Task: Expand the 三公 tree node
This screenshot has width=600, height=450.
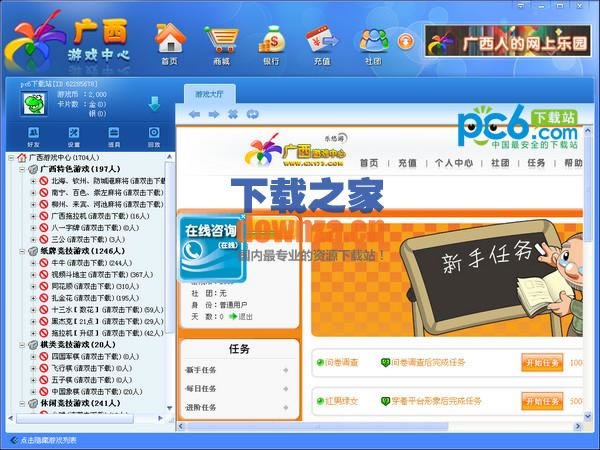Action: [33, 240]
